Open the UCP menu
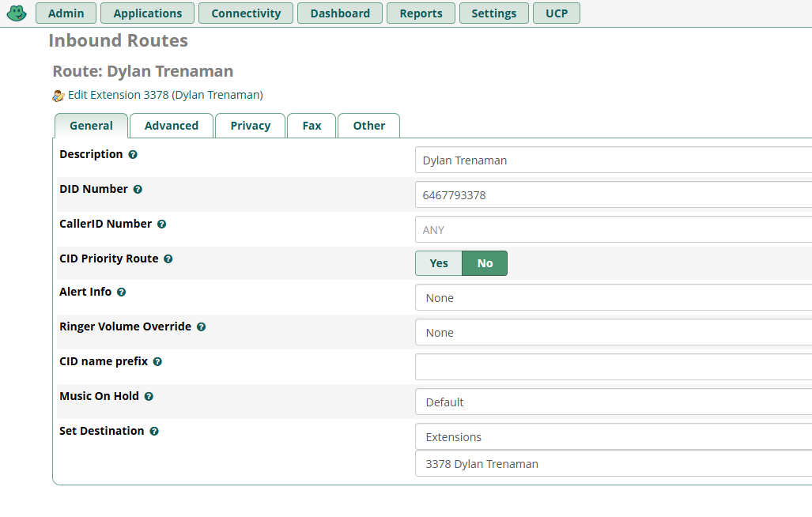 (557, 13)
